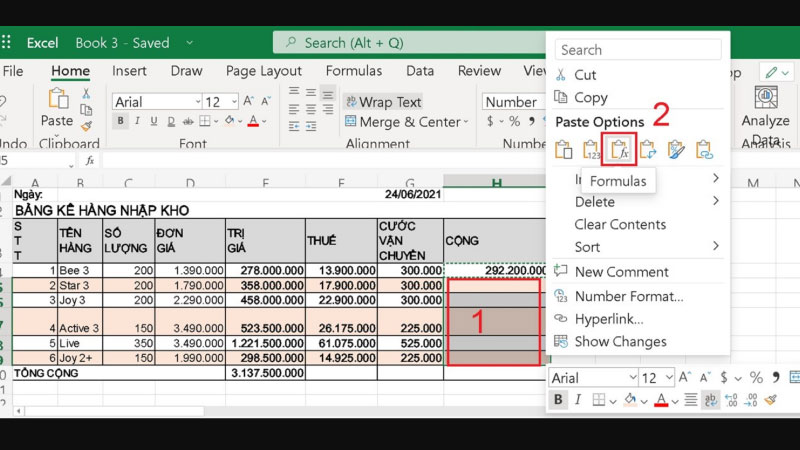Click the context menu Search field

pyautogui.click(x=638, y=50)
